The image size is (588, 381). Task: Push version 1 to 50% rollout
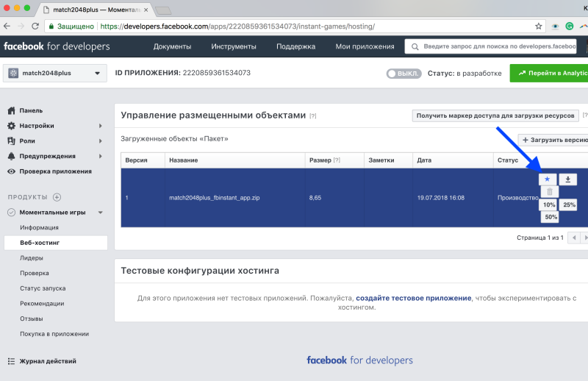point(551,217)
